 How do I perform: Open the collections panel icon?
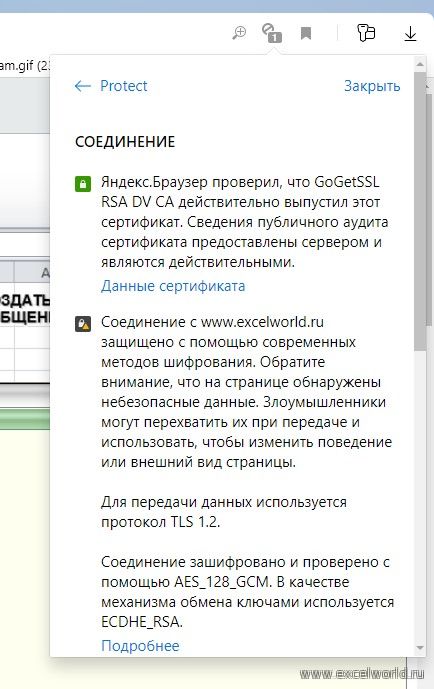coord(366,33)
